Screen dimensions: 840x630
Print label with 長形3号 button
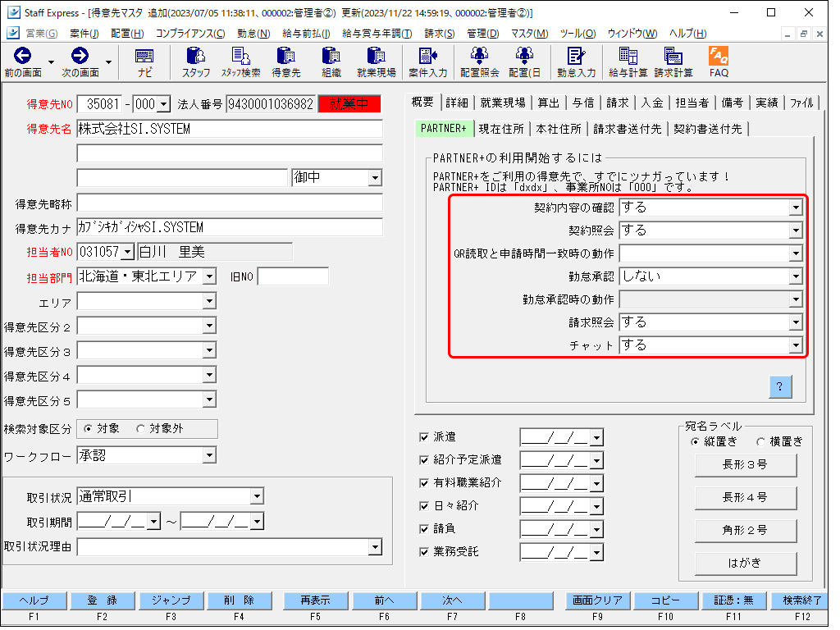[x=745, y=465]
